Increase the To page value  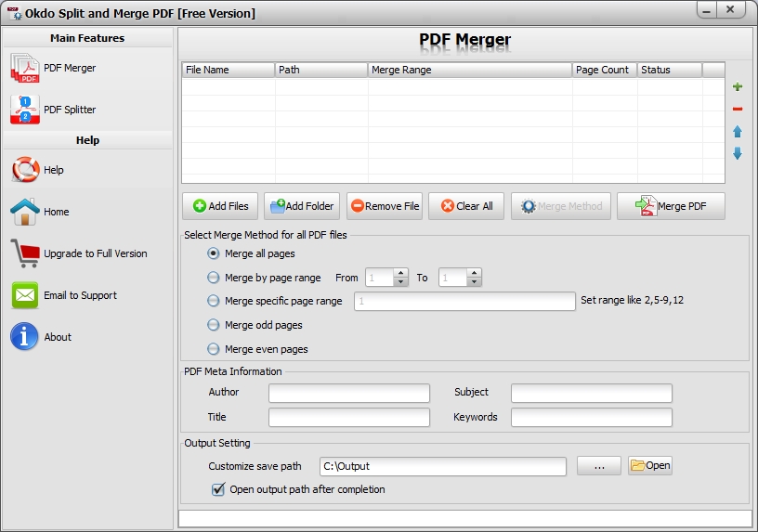tap(475, 273)
